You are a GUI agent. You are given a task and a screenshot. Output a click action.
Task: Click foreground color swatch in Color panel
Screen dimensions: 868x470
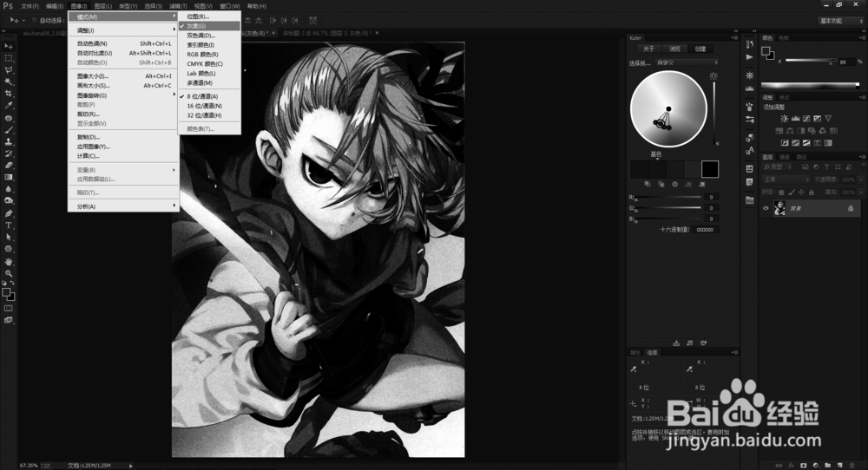click(766, 51)
